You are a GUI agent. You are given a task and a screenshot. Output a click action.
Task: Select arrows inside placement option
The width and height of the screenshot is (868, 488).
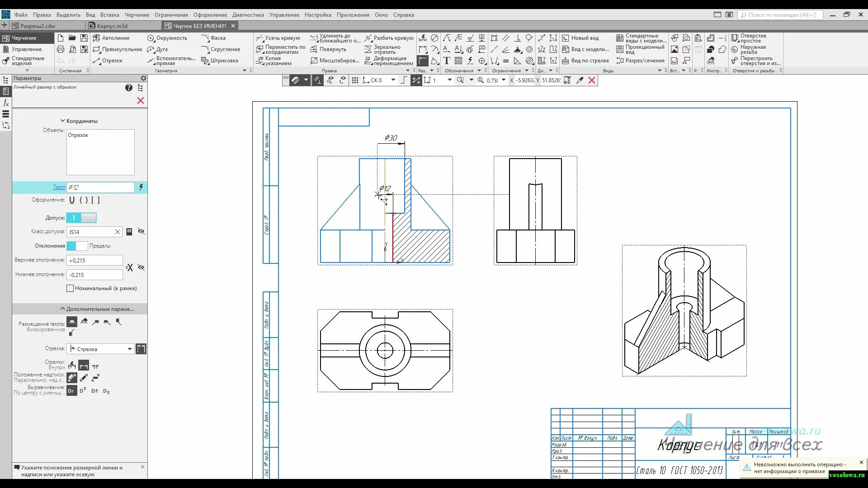84,366
